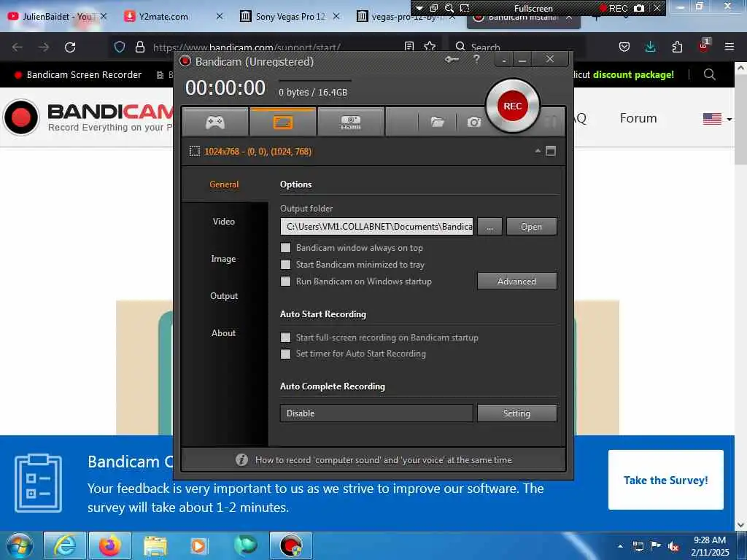Enable Start Bandicam minimized to tray

(x=285, y=264)
